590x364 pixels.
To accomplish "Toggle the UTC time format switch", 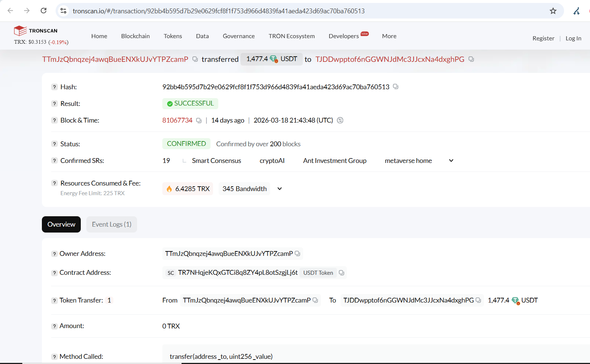I will coord(340,120).
